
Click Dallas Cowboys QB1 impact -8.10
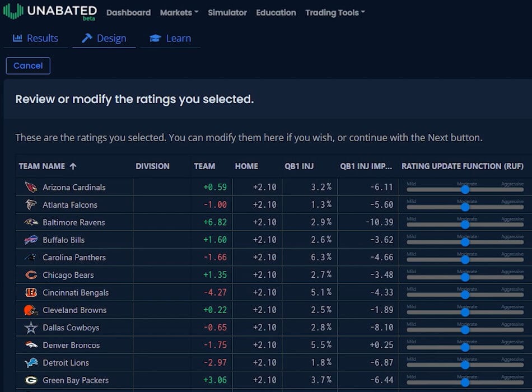[381, 328]
